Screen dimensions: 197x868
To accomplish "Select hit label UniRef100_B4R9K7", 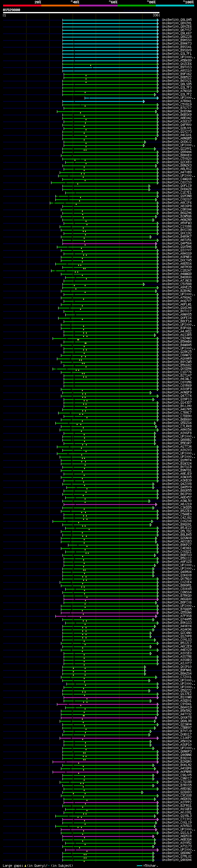I will pyautogui.click(x=177, y=236).
